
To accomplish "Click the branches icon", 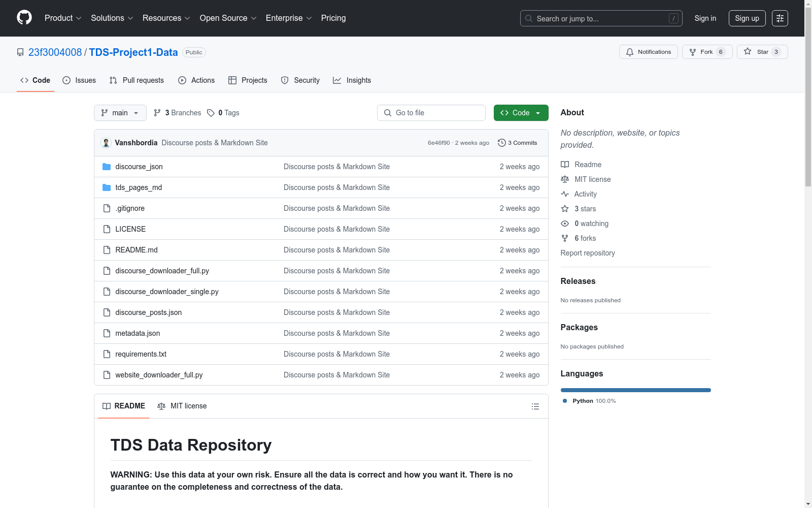I will pyautogui.click(x=157, y=113).
